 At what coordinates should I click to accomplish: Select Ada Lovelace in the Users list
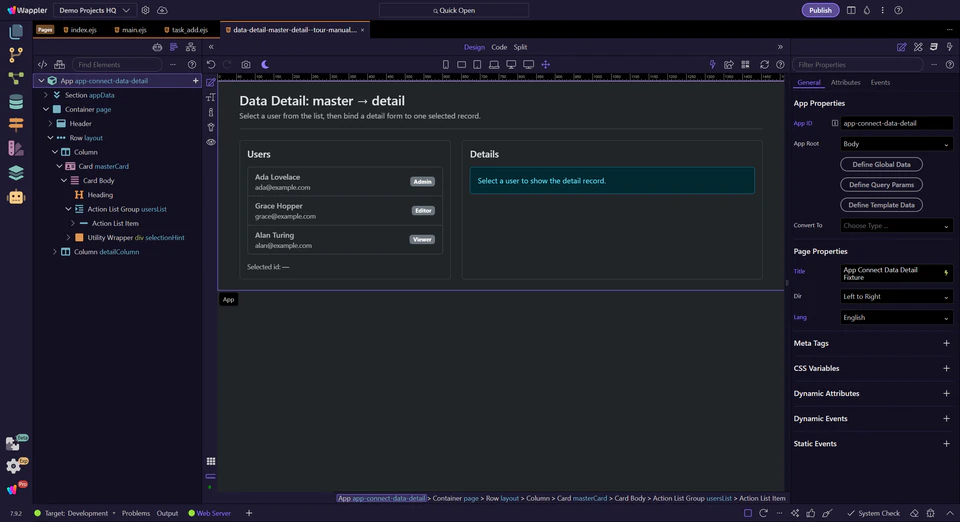click(x=345, y=182)
